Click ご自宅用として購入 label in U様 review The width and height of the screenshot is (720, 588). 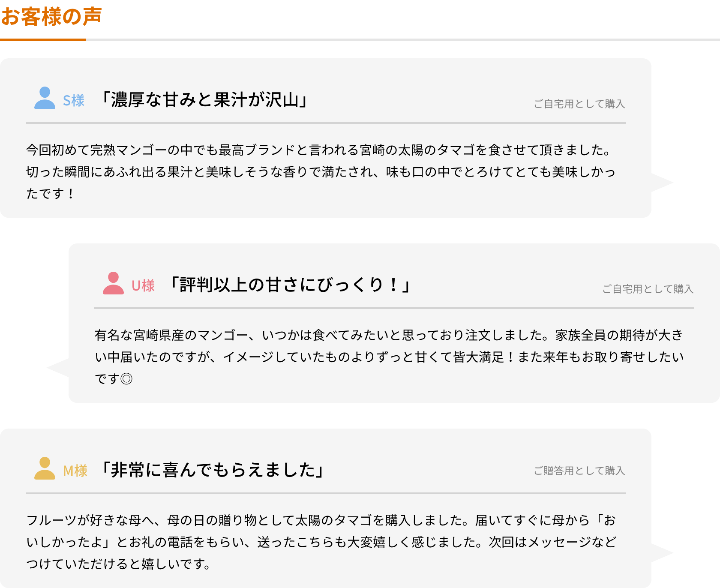pyautogui.click(x=648, y=289)
